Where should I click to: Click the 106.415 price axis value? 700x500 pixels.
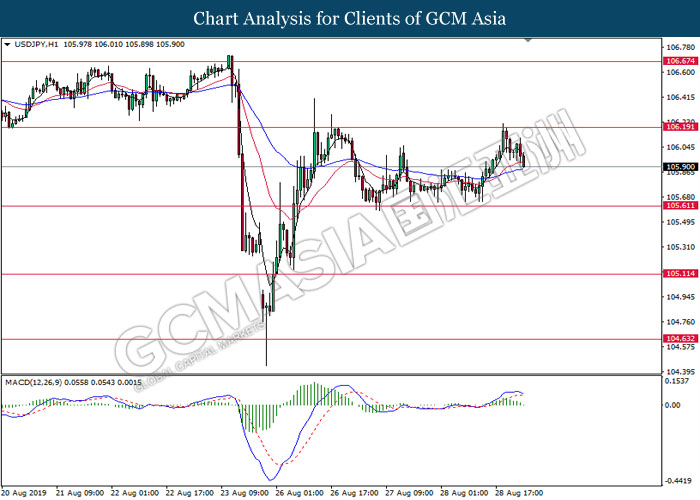coord(680,97)
